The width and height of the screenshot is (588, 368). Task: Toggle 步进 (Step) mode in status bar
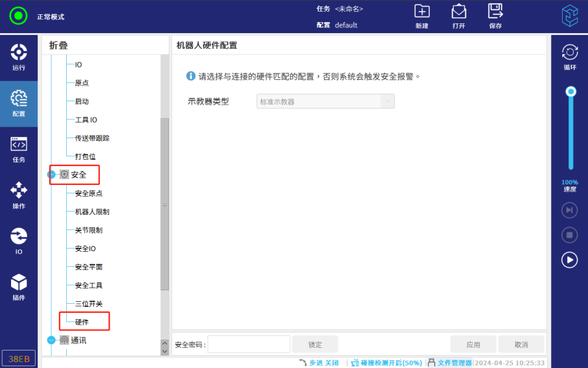[318, 363]
